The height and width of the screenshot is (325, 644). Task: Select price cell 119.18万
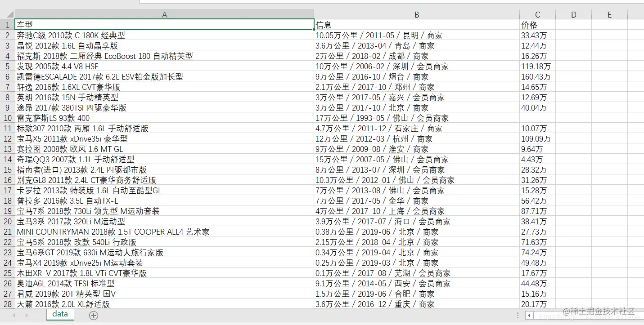537,66
